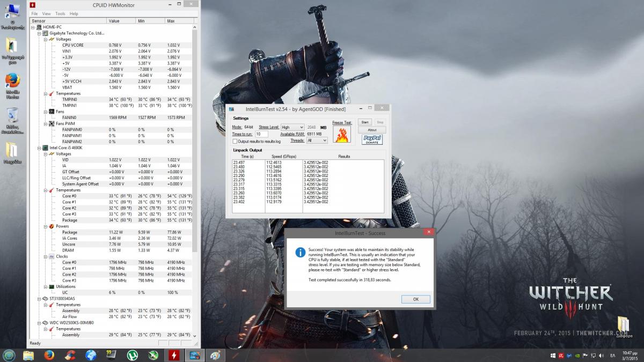
Task: Open the File menu in HWMonitor
Action: pos(34,13)
